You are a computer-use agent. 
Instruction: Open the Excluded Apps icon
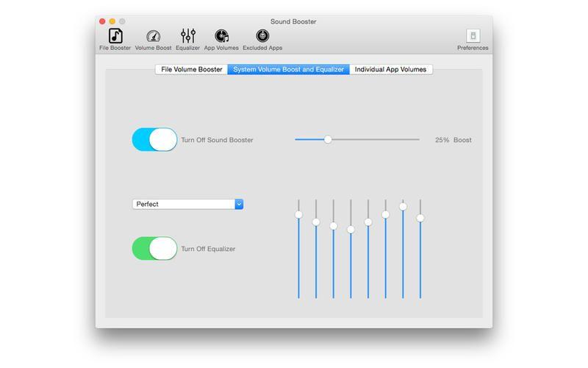click(x=262, y=36)
